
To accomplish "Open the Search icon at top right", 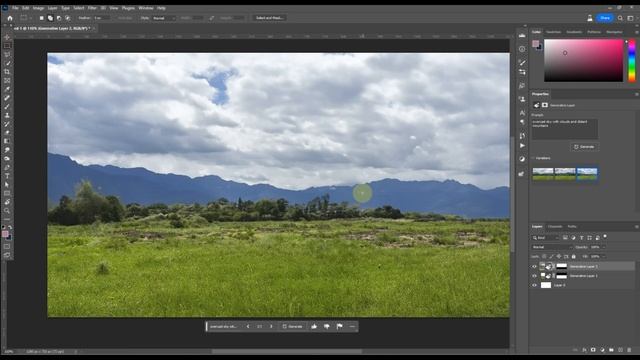I will [620, 18].
